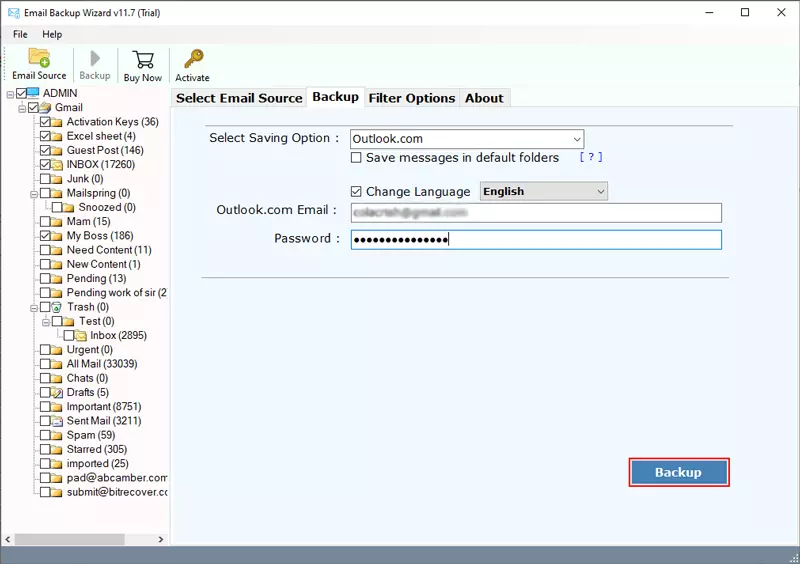800x564 pixels.
Task: Check the Pending (13) checkbox
Action: tap(45, 278)
